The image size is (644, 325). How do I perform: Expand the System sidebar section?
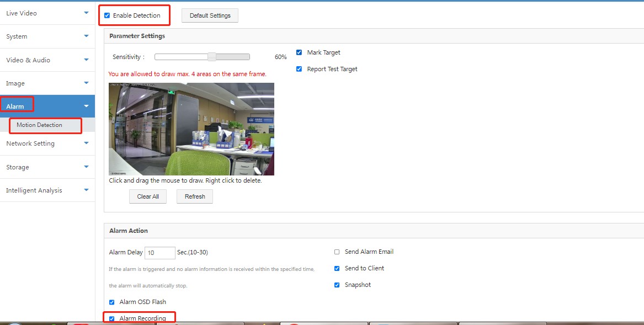47,36
